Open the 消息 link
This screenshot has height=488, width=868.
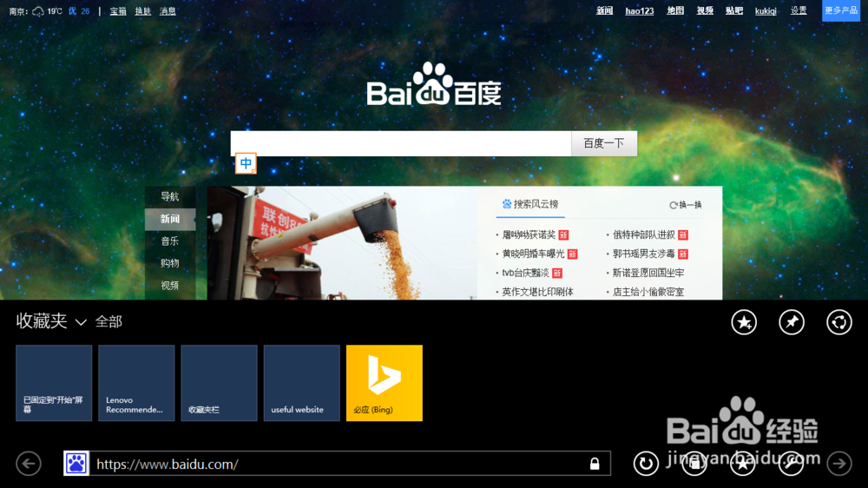click(x=168, y=11)
